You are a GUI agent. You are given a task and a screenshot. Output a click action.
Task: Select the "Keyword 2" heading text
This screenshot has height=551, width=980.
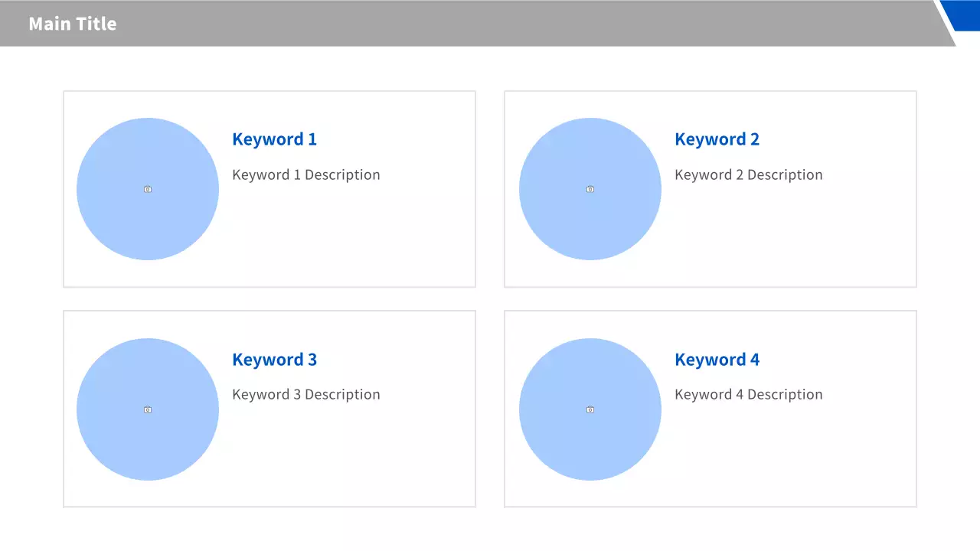click(717, 139)
